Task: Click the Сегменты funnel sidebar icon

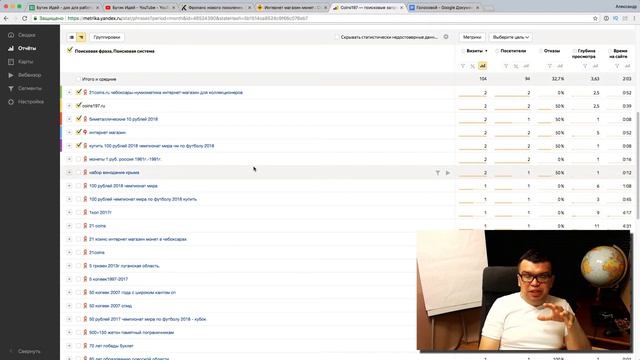Action: (x=11, y=88)
